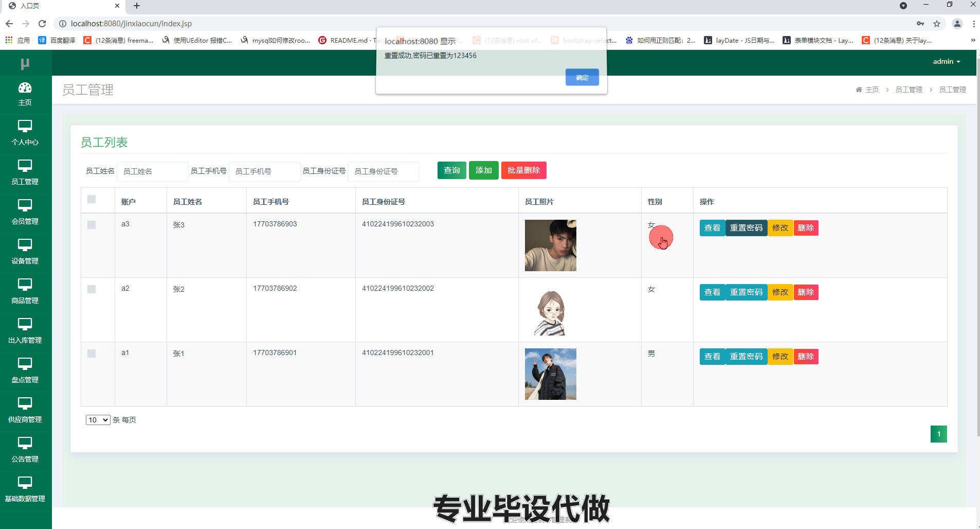980x529 pixels.
Task: Open photo thumbnail of 张3
Action: [550, 245]
